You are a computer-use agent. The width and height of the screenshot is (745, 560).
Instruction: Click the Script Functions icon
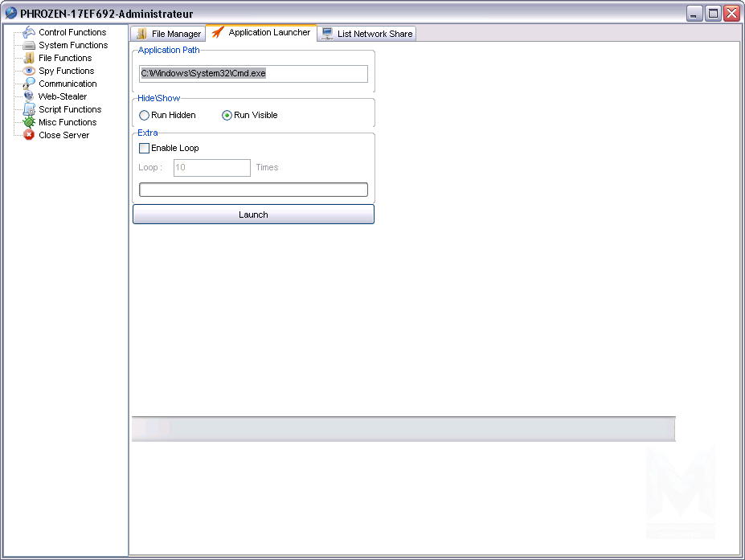pos(30,109)
